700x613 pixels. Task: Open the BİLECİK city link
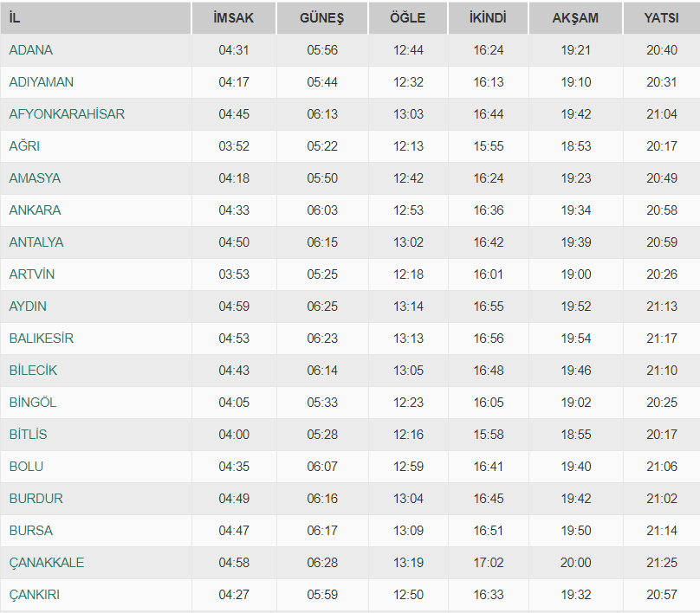[33, 371]
